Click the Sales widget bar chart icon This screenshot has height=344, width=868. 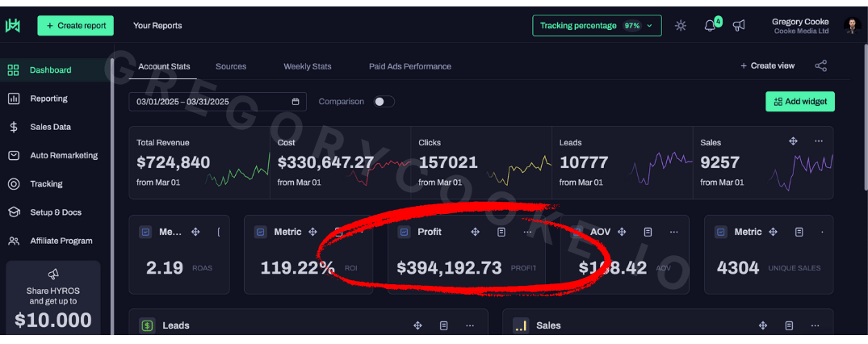click(521, 325)
